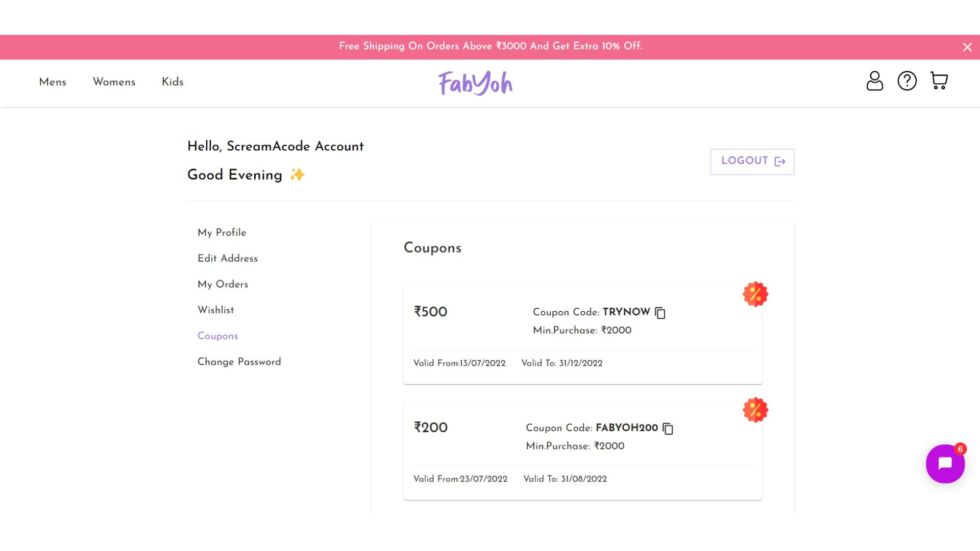This screenshot has height=551, width=980.
Task: Open the Edit Address page
Action: [x=228, y=259]
